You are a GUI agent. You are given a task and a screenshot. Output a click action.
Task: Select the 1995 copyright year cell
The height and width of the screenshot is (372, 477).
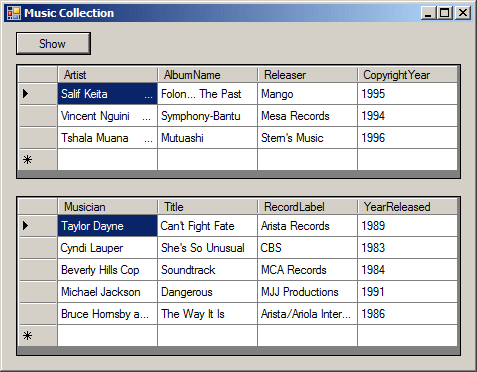(x=407, y=94)
